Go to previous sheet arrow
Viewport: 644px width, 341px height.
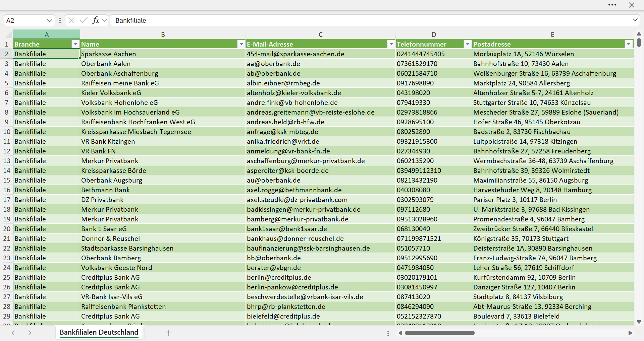coord(13,333)
